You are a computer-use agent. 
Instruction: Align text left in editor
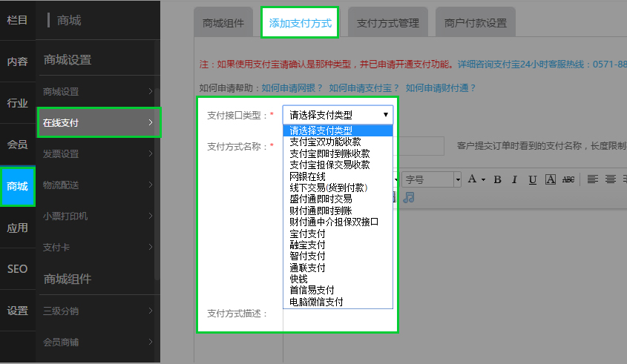pos(592,179)
